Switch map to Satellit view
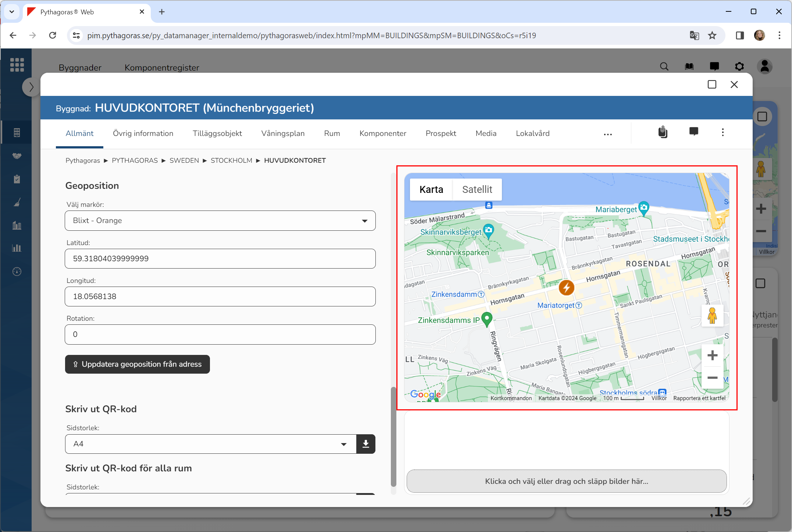Viewport: 792px width, 532px height. pos(477,190)
